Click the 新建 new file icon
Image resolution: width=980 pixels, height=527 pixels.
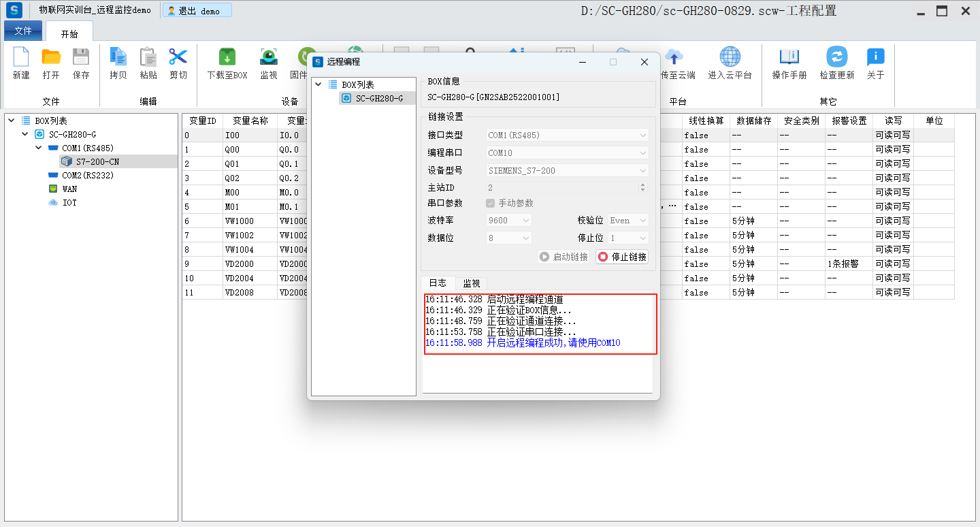21,58
